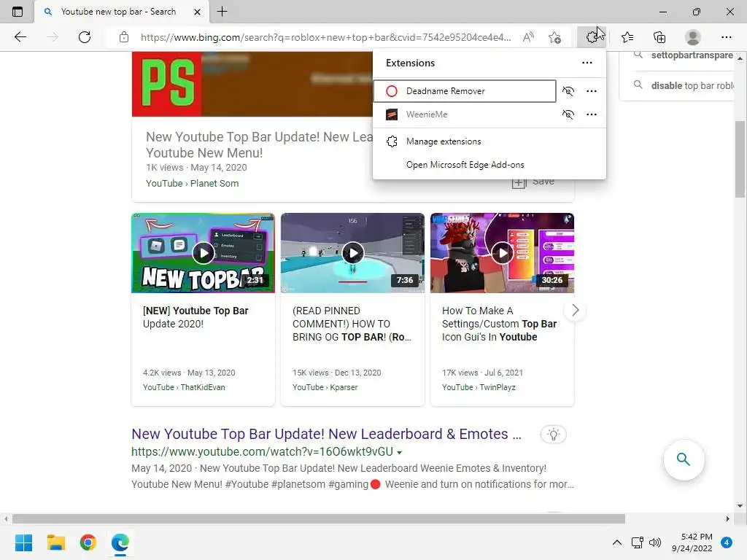
Task: Open Read aloud icon in address bar
Action: pos(528,37)
